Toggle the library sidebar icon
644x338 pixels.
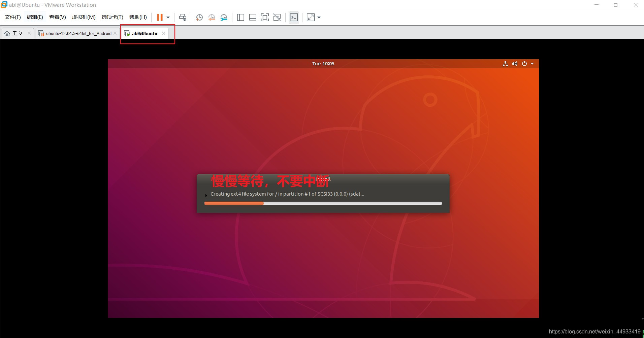[240, 18]
